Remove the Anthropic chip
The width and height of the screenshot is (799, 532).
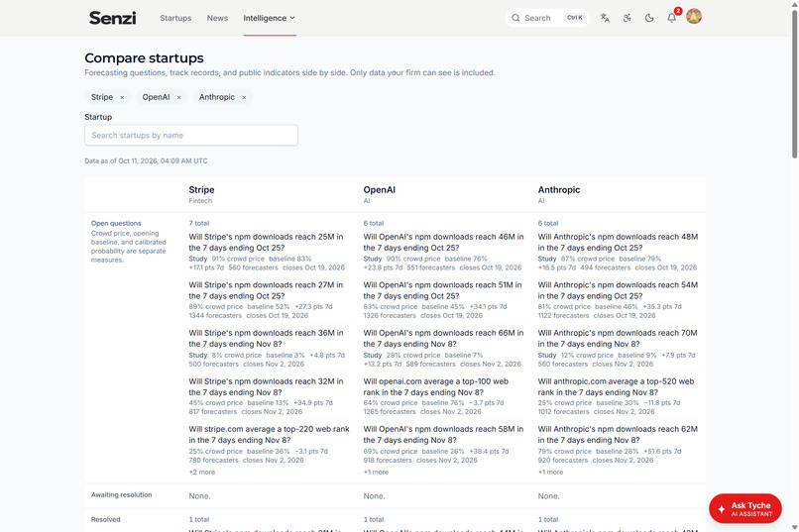244,97
